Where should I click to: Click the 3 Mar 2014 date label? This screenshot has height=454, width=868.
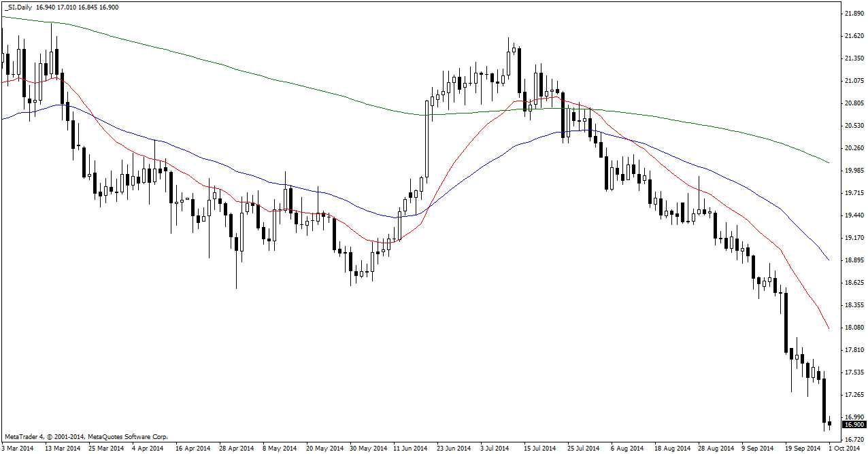[18, 449]
